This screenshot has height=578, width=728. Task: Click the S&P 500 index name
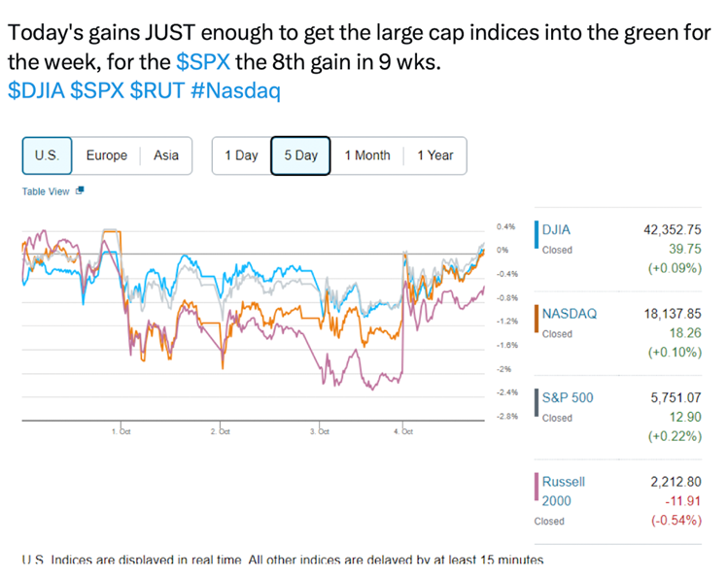568,397
